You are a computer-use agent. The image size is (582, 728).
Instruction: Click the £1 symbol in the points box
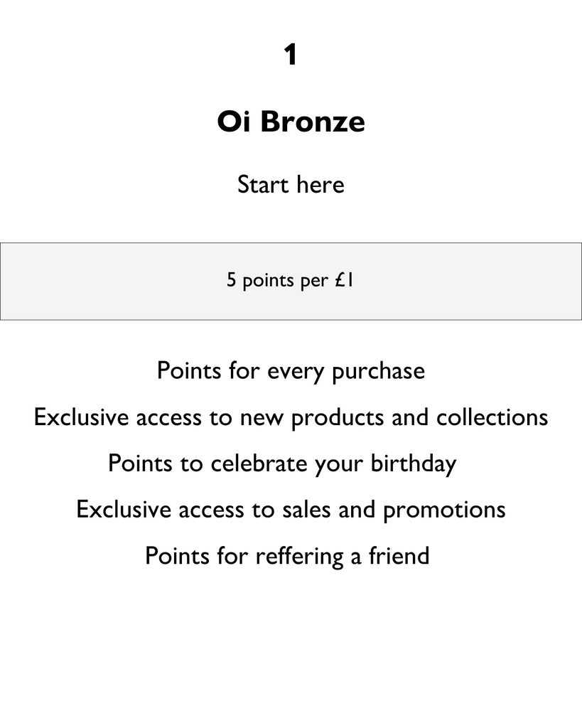coord(344,279)
